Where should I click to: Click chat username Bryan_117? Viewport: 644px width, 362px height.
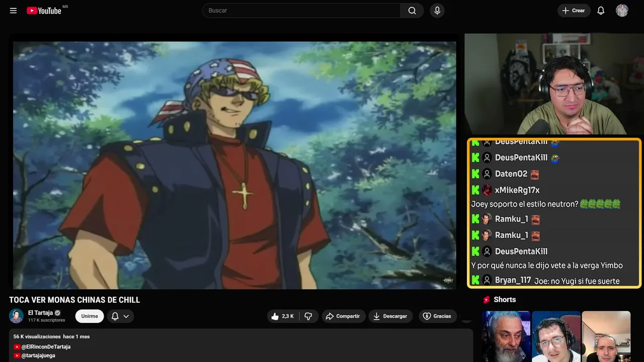point(513,280)
